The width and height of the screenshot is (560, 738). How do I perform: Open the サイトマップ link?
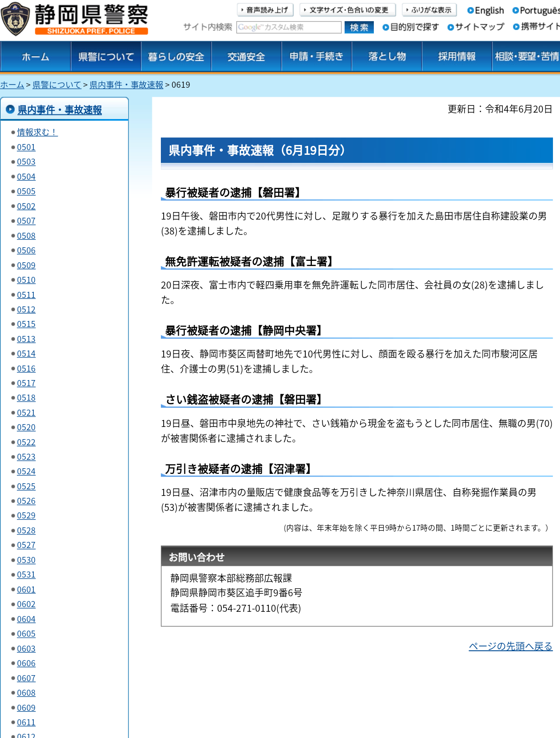click(x=476, y=27)
